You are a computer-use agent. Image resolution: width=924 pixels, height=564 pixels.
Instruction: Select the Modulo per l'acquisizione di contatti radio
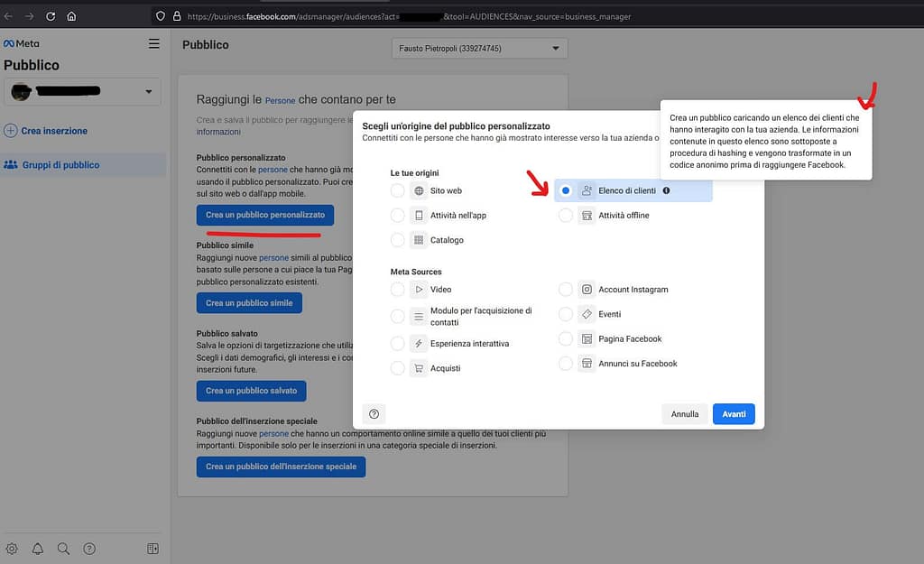click(398, 317)
